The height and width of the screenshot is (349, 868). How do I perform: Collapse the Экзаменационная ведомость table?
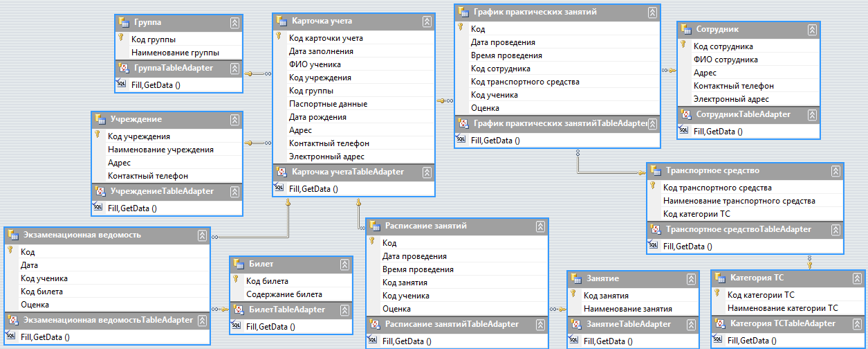tap(201, 235)
